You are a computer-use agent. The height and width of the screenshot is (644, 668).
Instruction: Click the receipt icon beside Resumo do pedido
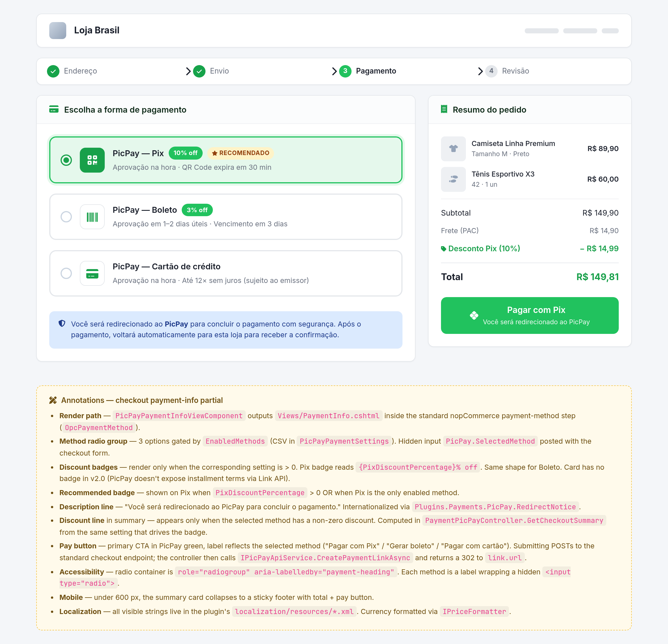(444, 110)
